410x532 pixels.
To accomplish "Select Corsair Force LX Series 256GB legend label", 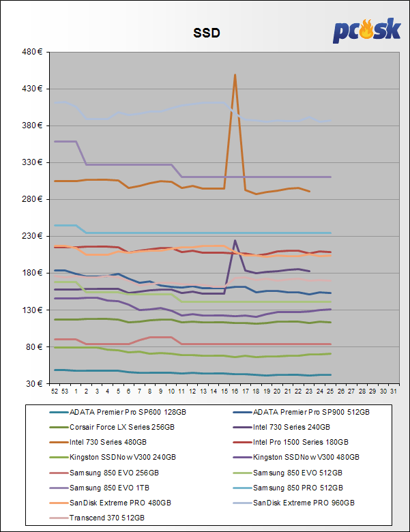I will 122,427.
